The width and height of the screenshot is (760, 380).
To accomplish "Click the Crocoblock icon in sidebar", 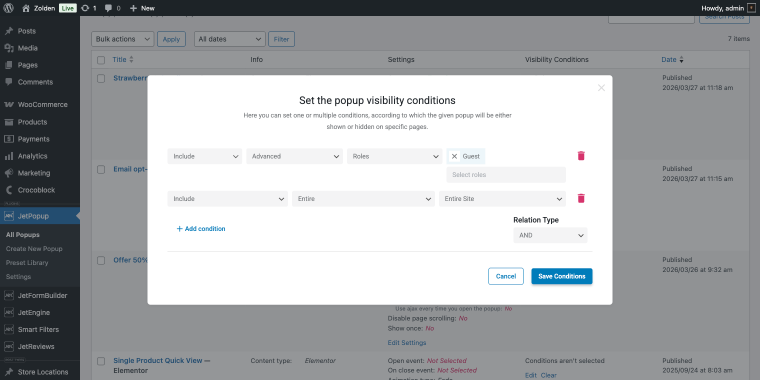I will 9,190.
